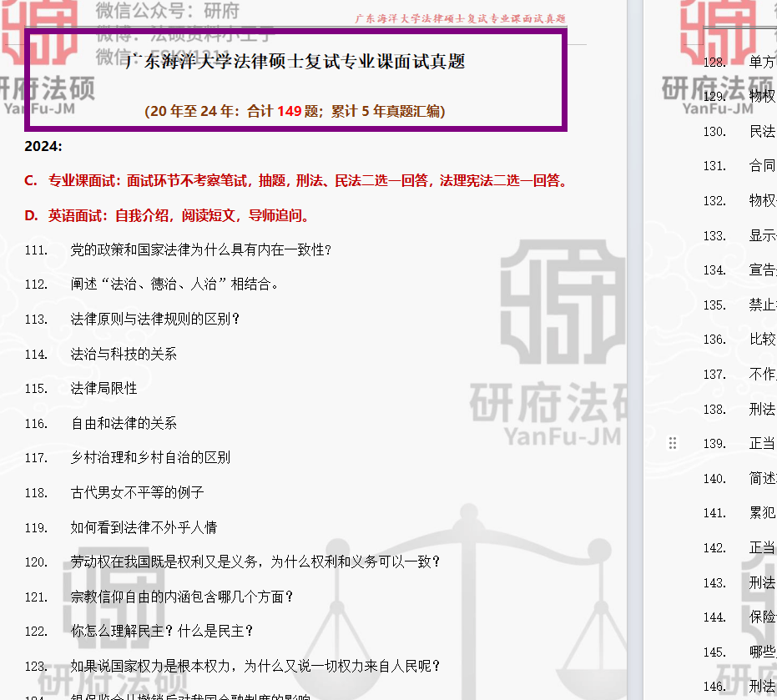Click question 115 法律局限性
This screenshot has height=700, width=777.
[x=81, y=389]
